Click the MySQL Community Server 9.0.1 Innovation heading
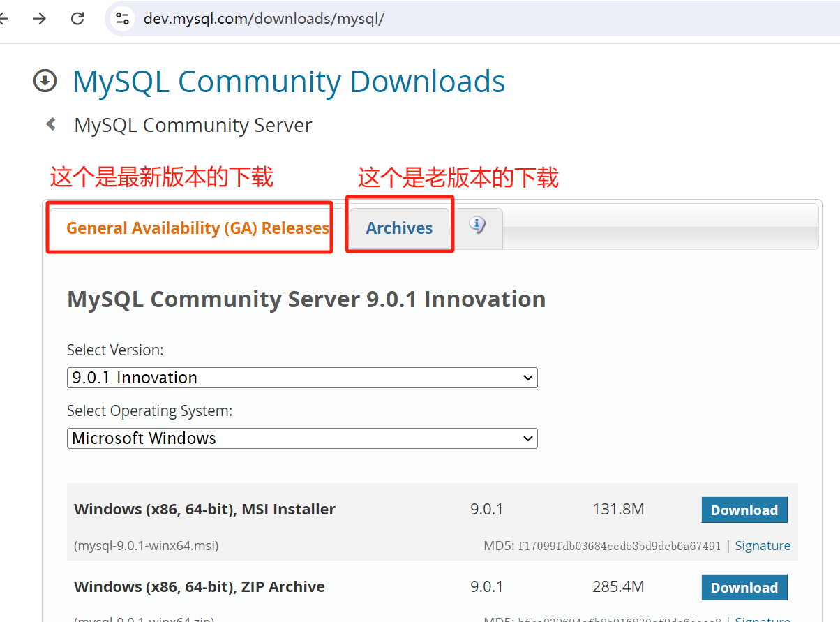Screen dimensions: 840x622 (x=306, y=299)
